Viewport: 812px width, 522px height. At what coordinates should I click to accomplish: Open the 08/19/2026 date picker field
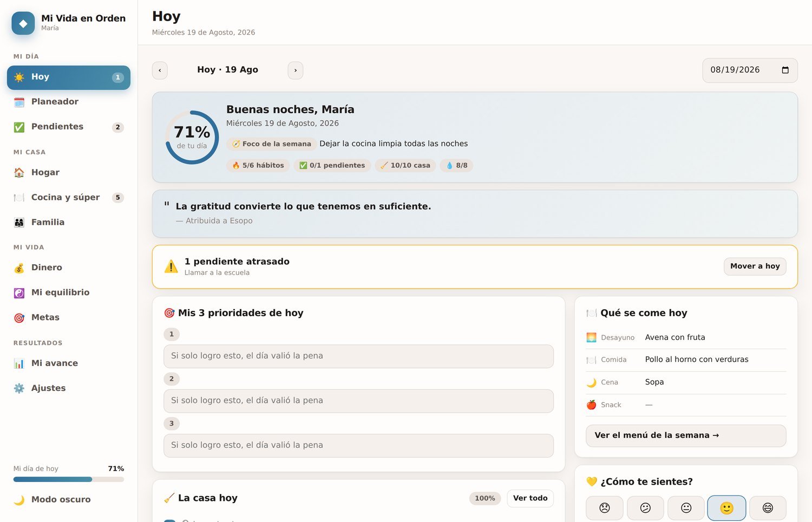pyautogui.click(x=750, y=70)
